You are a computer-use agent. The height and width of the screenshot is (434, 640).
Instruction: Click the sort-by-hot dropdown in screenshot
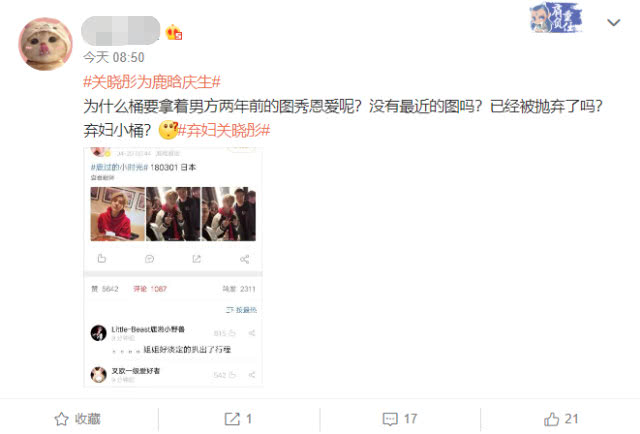241,310
